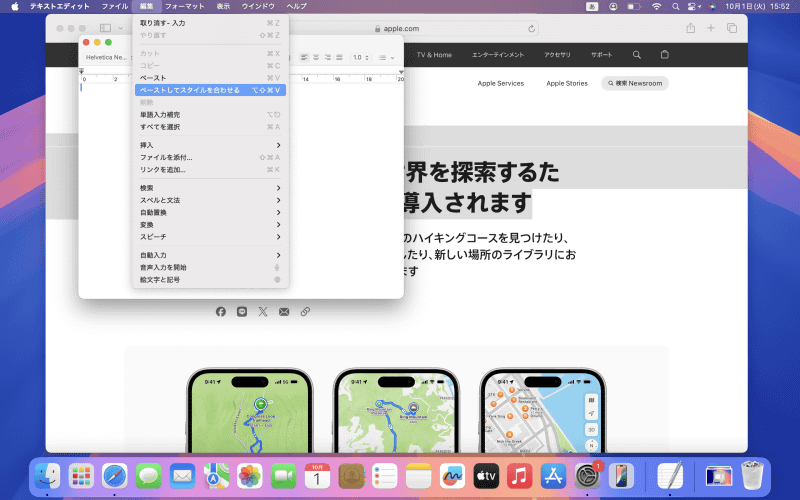Share the article via LINE icon
The width and height of the screenshot is (800, 500).
[x=242, y=312]
